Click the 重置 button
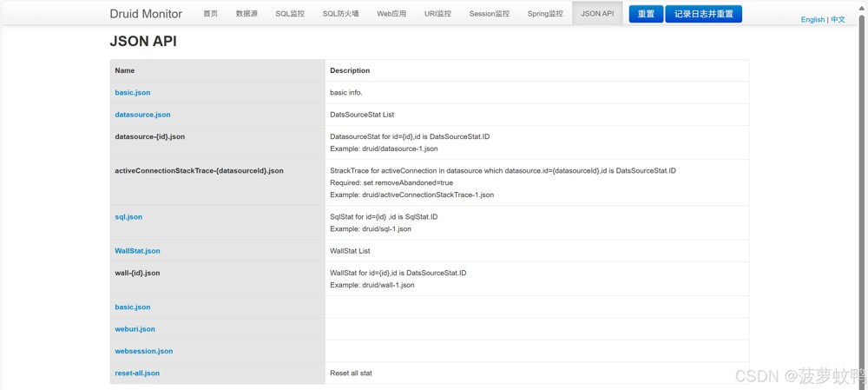Image resolution: width=868 pixels, height=390 pixels. click(x=646, y=14)
